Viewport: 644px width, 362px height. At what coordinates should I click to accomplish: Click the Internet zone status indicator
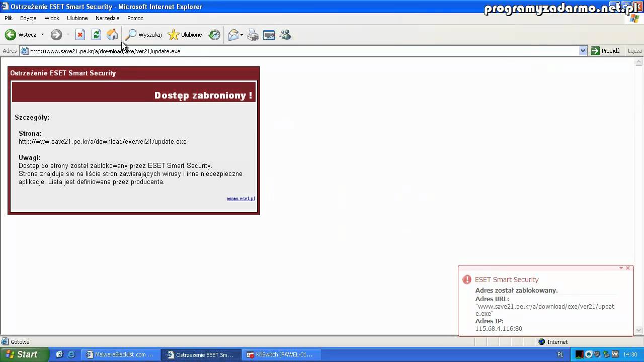553,342
